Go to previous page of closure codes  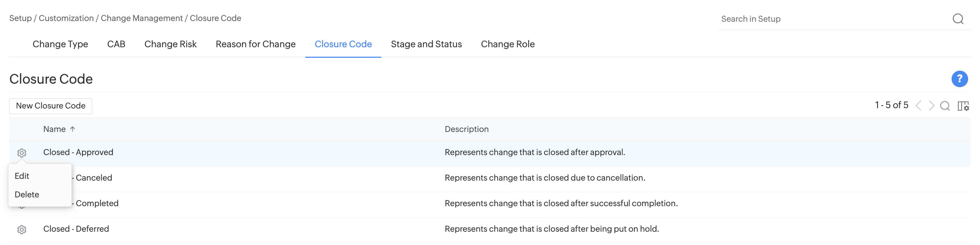(x=918, y=106)
